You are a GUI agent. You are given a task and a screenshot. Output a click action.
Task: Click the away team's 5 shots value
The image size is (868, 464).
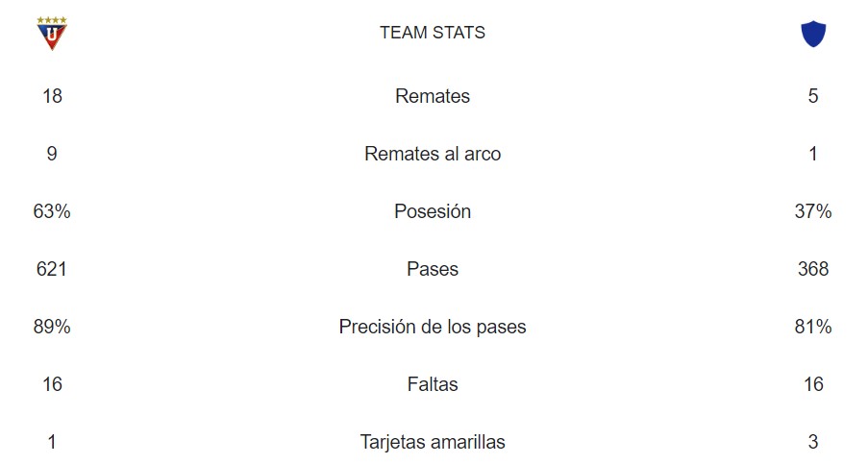tap(813, 96)
